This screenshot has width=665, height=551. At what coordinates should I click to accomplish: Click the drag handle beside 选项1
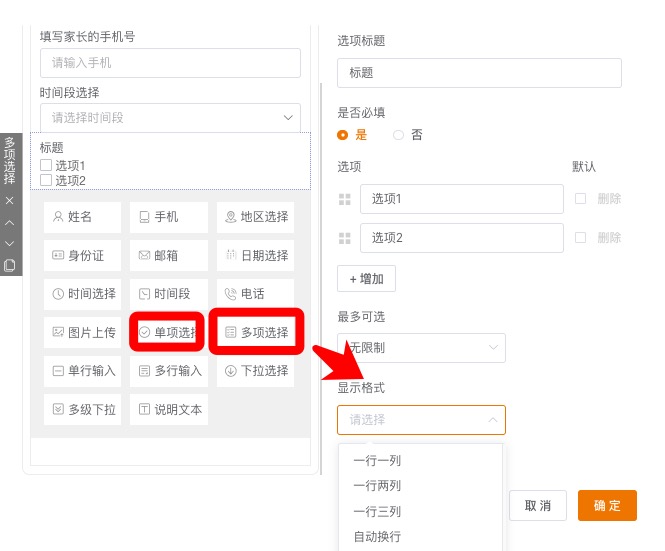345,199
